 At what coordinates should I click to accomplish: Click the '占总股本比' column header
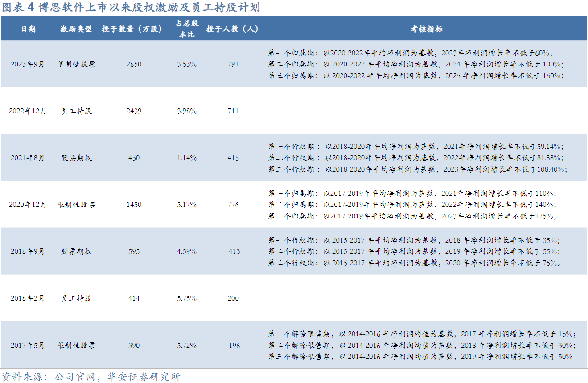[x=187, y=29]
